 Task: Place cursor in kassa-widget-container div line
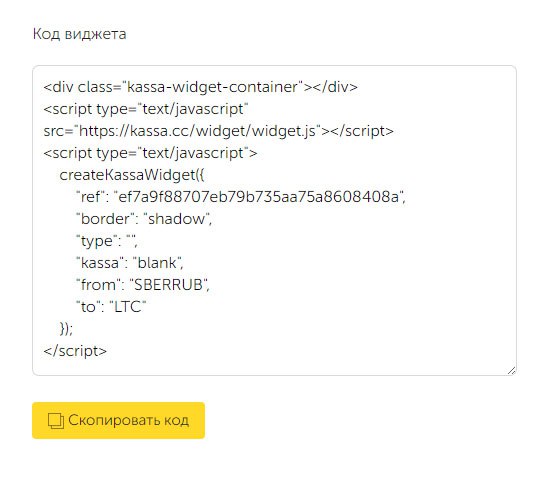(201, 87)
